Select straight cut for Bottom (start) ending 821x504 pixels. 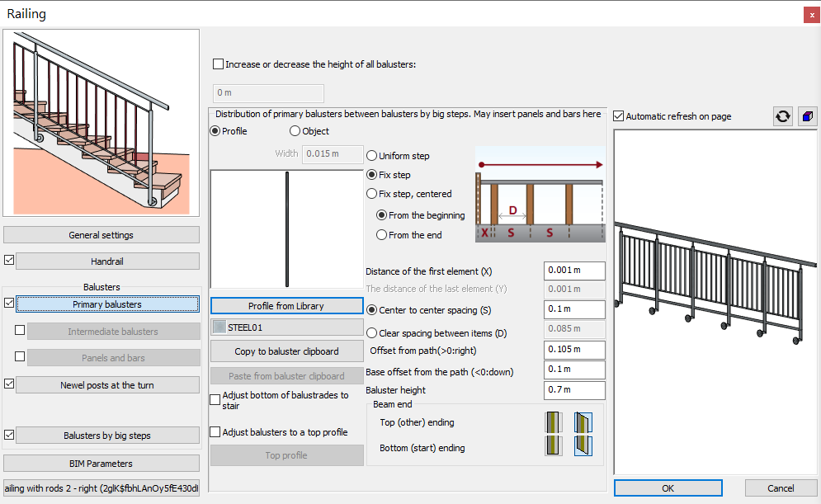553,446
